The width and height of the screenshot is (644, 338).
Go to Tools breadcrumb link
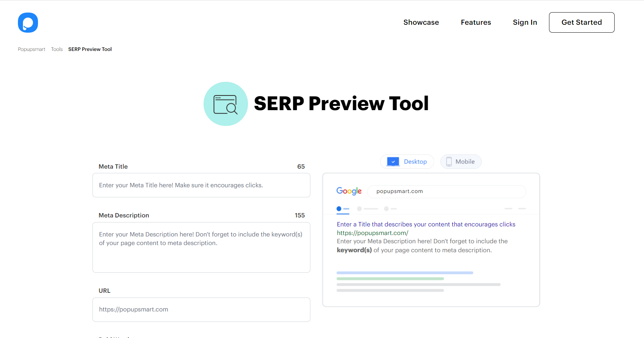point(57,49)
